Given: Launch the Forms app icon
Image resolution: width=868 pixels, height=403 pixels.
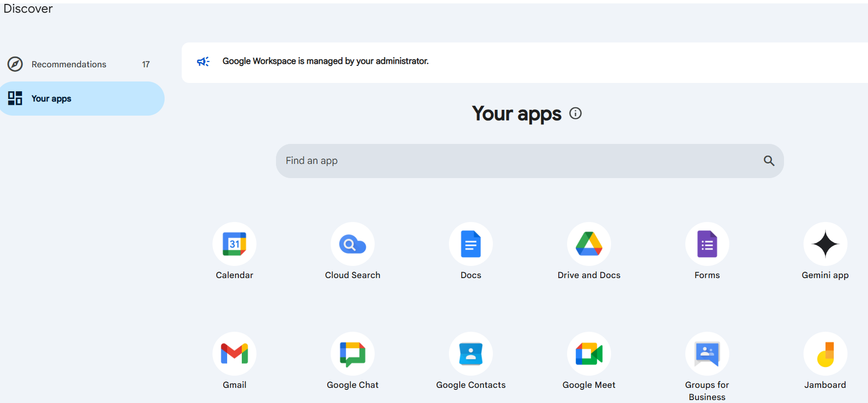Looking at the screenshot, I should tap(707, 244).
